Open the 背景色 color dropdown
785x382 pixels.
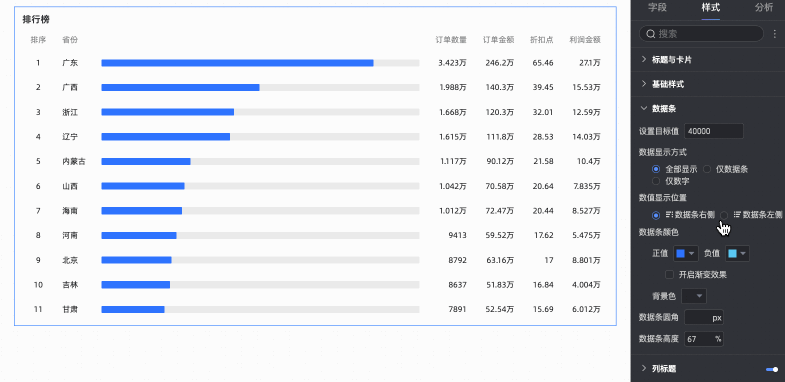click(x=694, y=296)
